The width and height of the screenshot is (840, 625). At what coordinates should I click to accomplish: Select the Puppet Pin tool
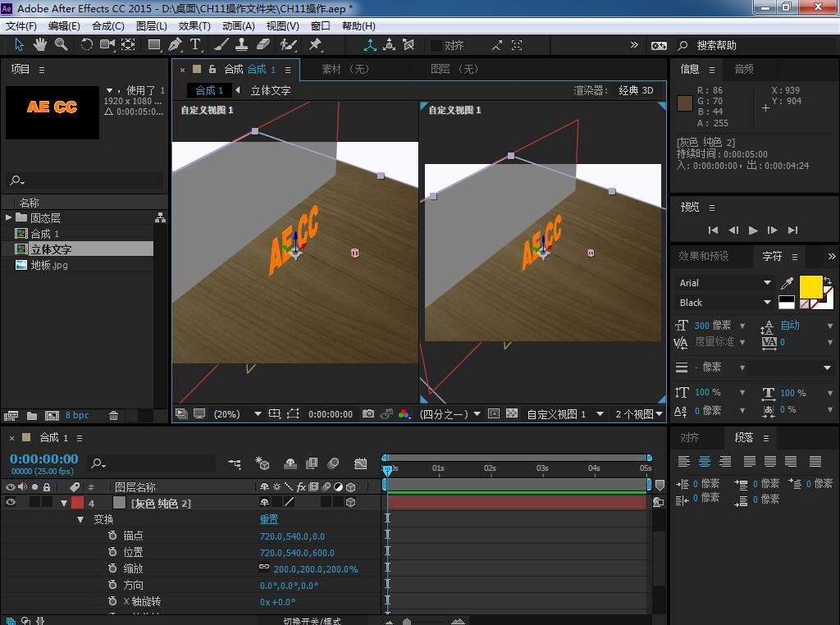(x=315, y=44)
